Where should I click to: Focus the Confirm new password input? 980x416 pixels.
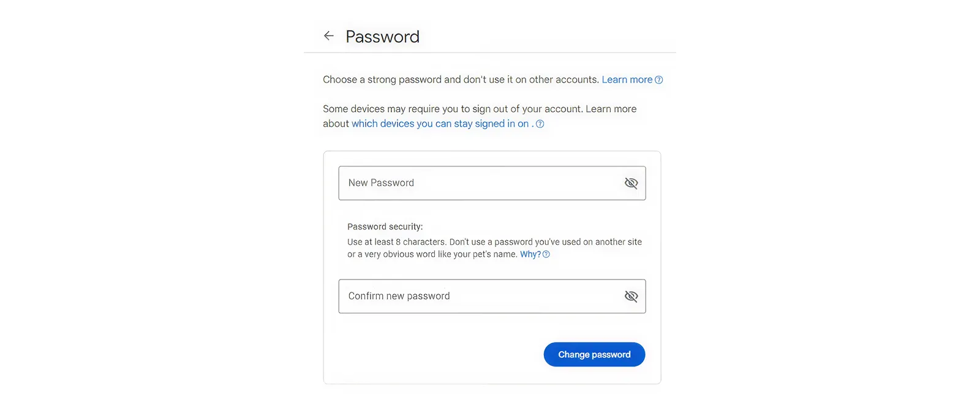pos(492,296)
